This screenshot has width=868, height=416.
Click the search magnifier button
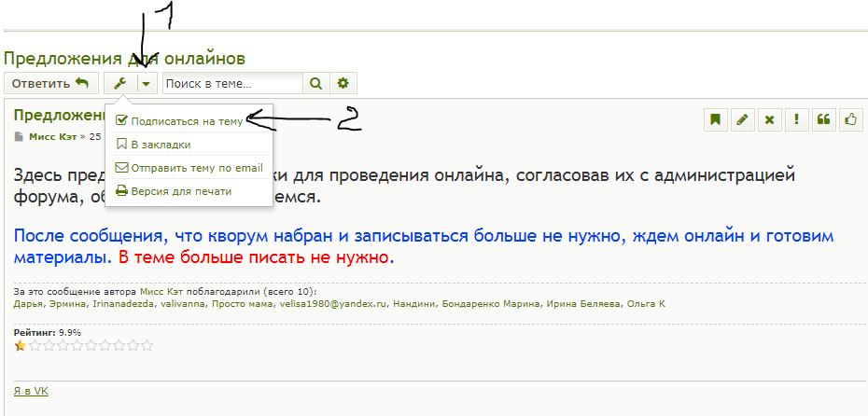click(316, 84)
